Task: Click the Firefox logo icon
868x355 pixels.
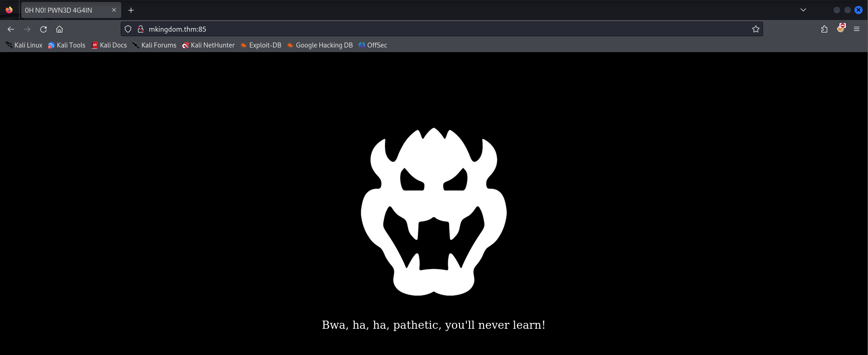Action: click(9, 10)
